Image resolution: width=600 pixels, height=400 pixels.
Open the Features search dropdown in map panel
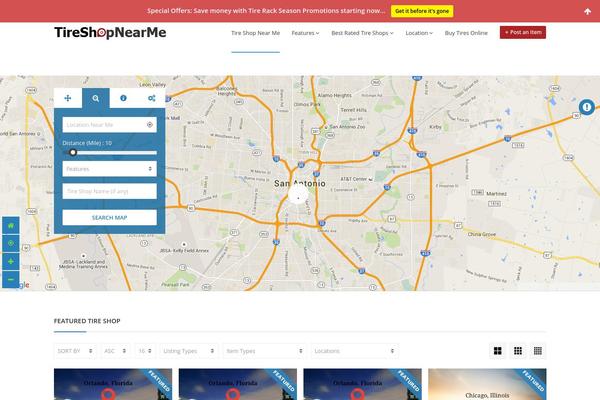pyautogui.click(x=109, y=169)
